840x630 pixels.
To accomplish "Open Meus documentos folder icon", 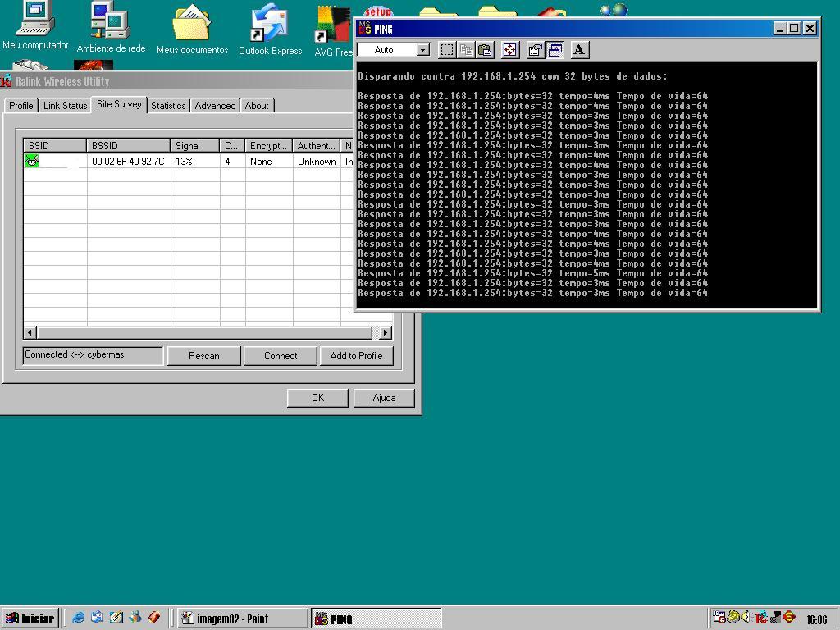I will [x=192, y=30].
